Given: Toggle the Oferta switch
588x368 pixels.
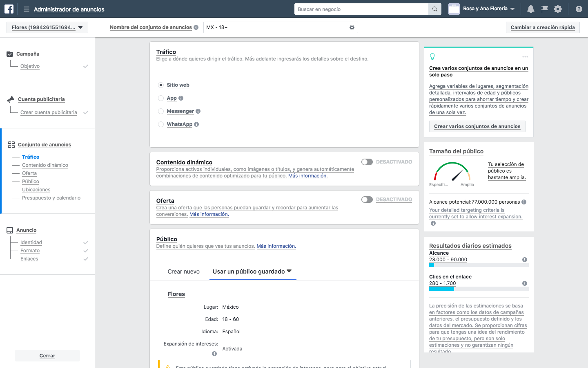Looking at the screenshot, I should [367, 200].
